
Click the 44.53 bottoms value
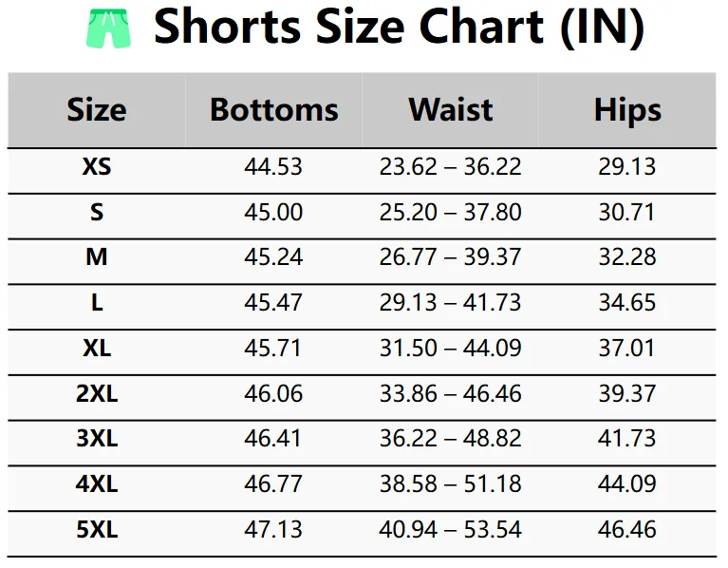tap(273, 167)
